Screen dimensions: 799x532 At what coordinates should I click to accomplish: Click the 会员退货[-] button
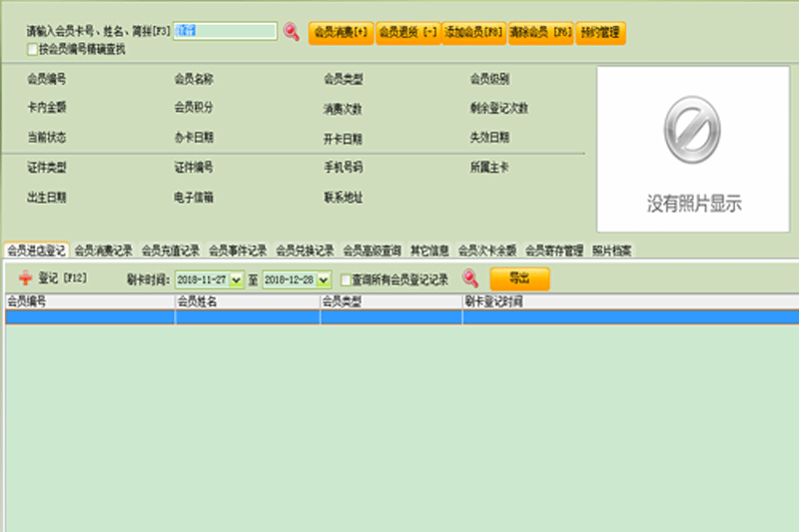point(408,33)
